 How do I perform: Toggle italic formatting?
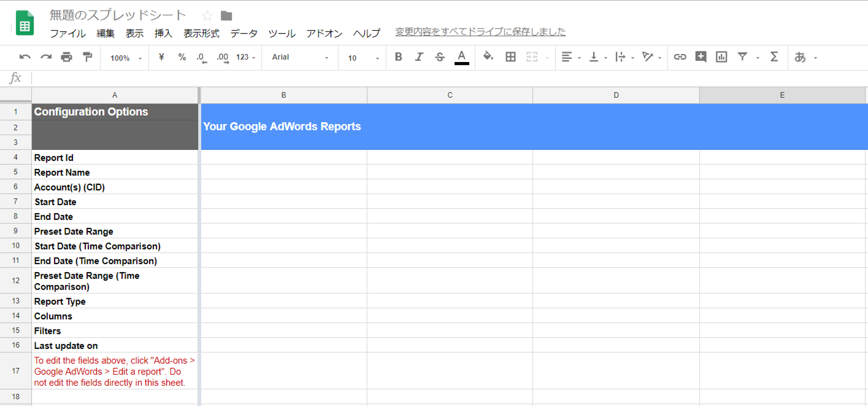(x=419, y=57)
